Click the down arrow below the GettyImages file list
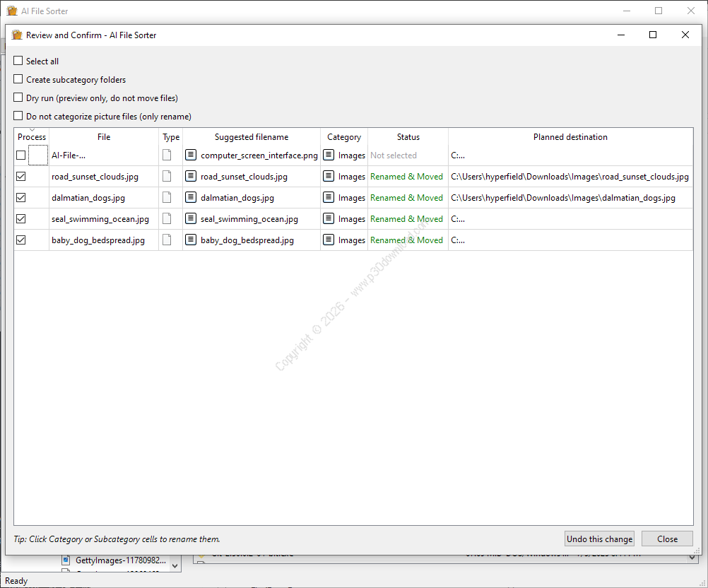 coord(175,565)
